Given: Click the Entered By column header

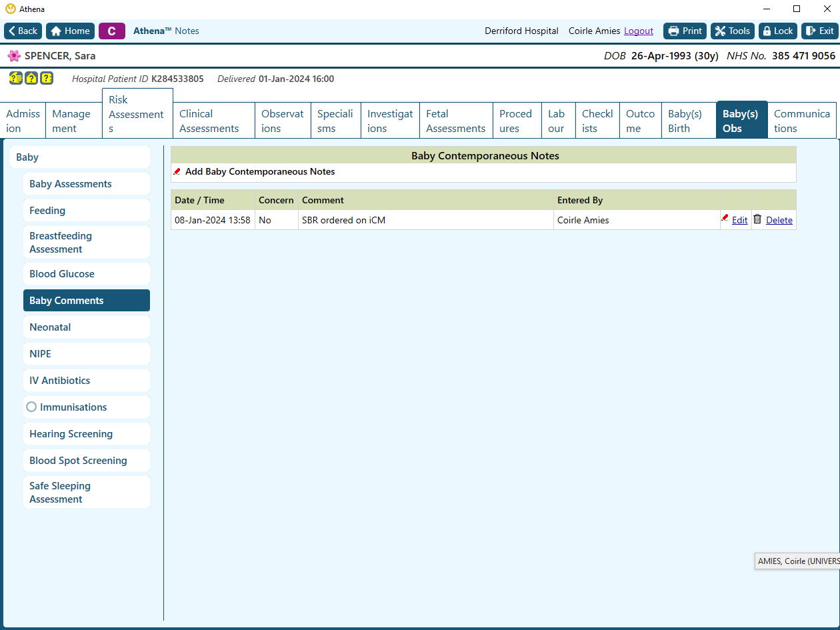Looking at the screenshot, I should [x=637, y=200].
